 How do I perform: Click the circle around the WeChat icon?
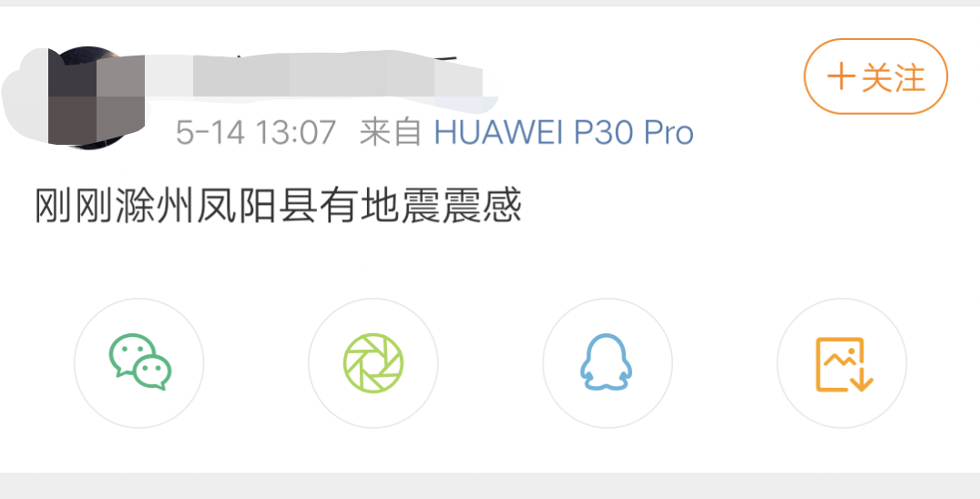tap(138, 362)
